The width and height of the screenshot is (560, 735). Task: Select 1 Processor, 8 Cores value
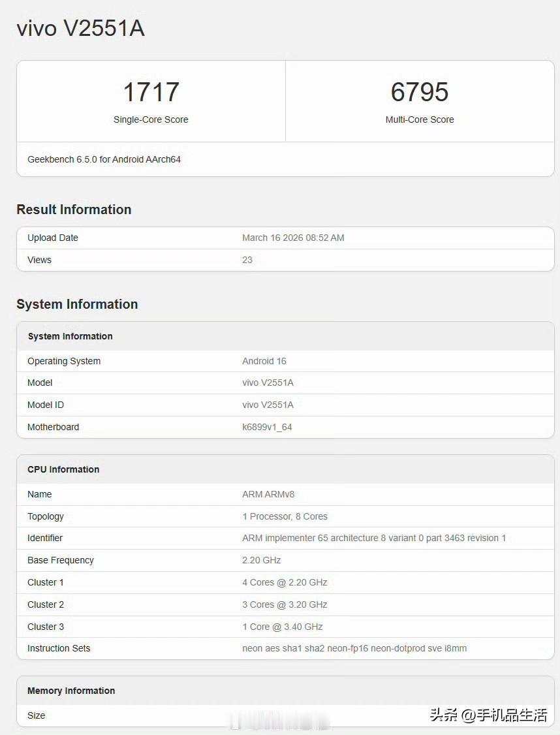coord(285,516)
